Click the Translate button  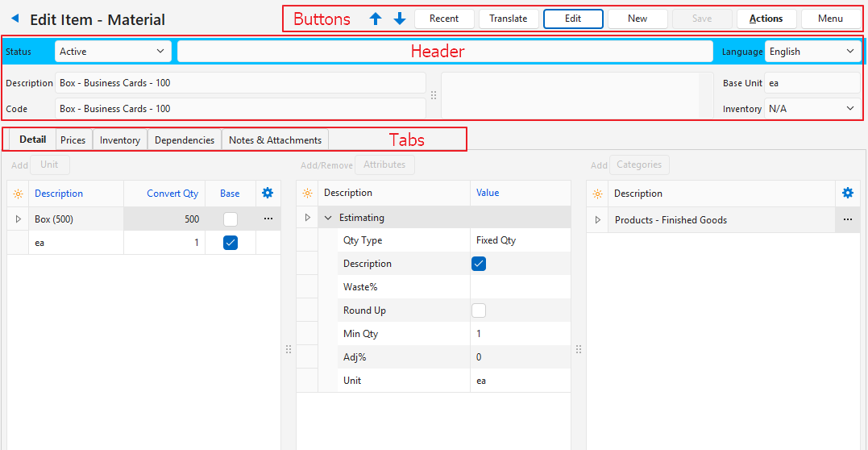(x=509, y=19)
